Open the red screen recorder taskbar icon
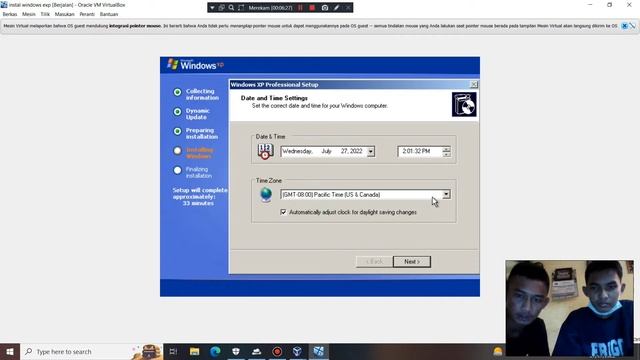This screenshot has height=360, width=640. 277,351
